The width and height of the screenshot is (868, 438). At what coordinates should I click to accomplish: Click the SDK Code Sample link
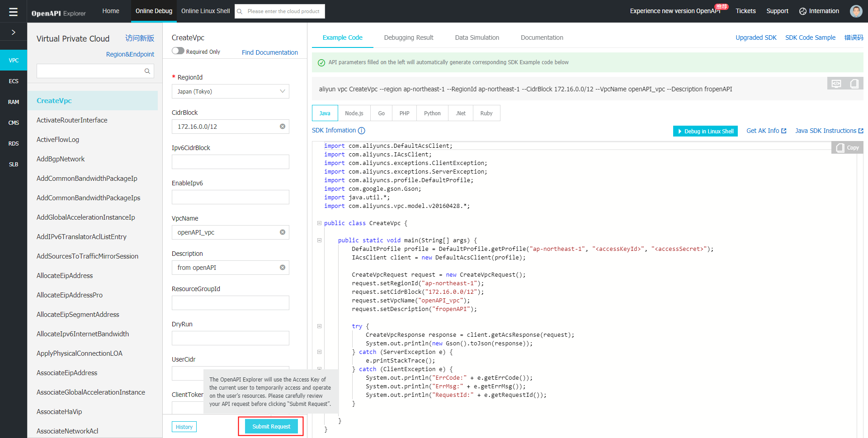(810, 38)
